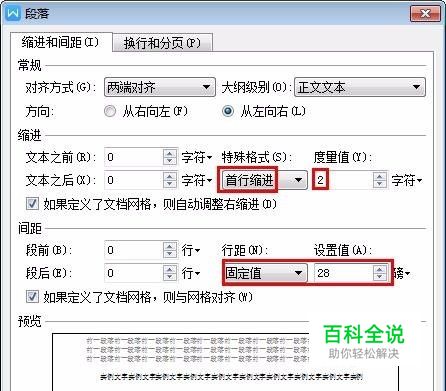Open 行 unit dropdown for 段前
446x391 pixels.
pyautogui.click(x=191, y=250)
